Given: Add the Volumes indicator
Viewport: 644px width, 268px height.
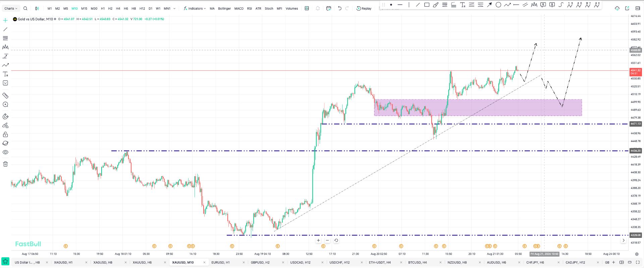Looking at the screenshot, I should 292,8.
